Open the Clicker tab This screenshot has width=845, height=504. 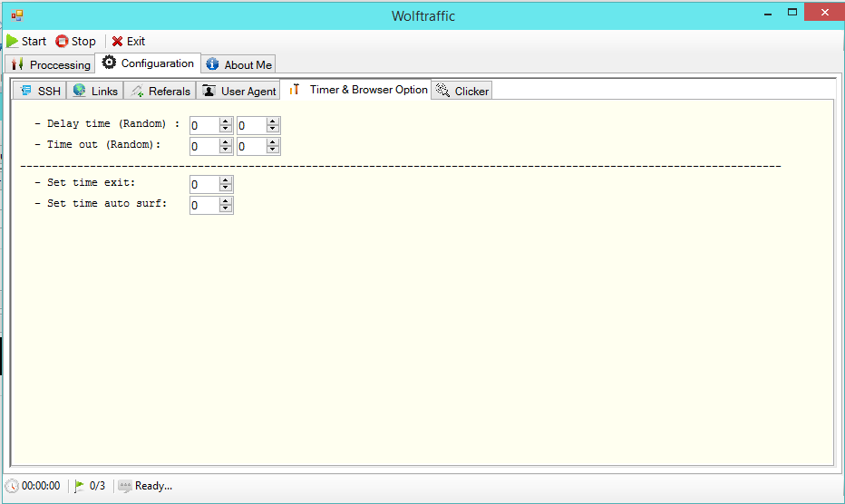[x=461, y=91]
